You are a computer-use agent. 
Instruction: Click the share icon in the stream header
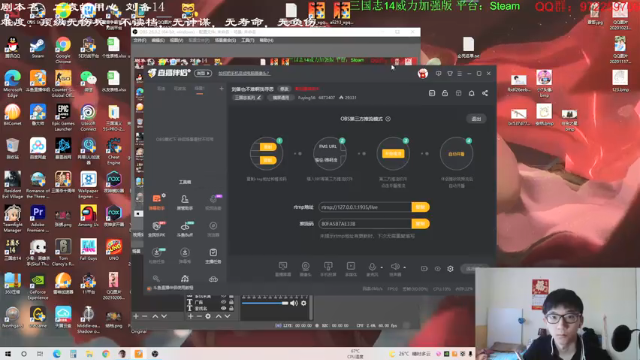pos(485,93)
